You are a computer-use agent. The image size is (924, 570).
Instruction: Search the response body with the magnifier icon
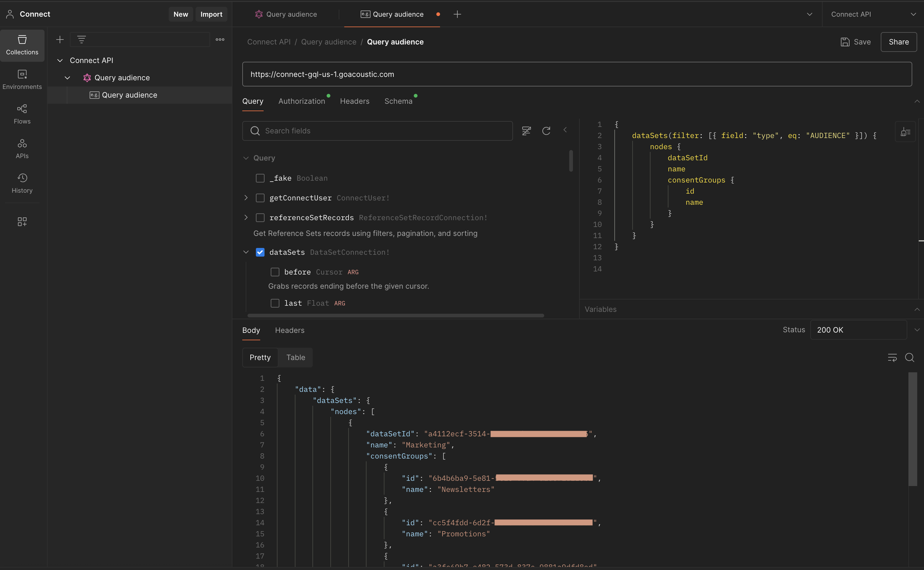(x=910, y=357)
